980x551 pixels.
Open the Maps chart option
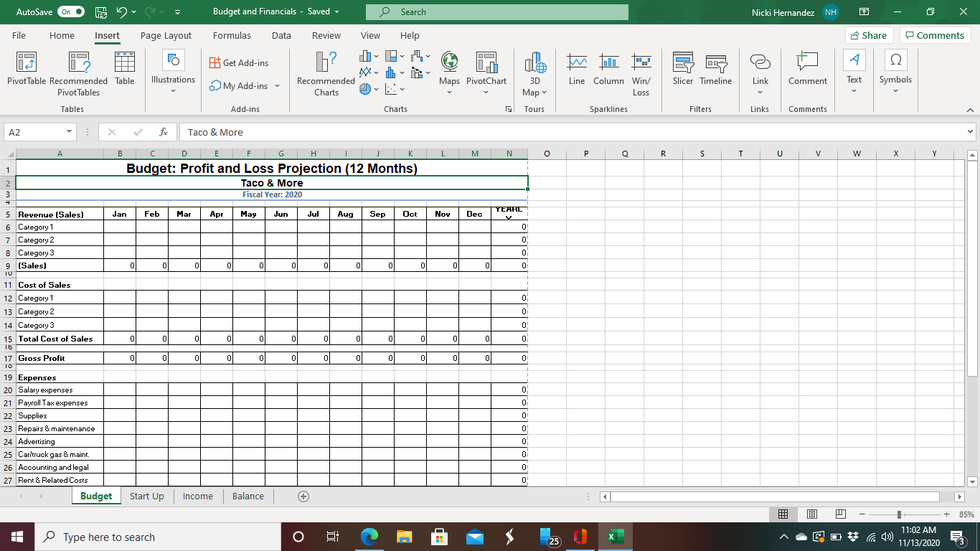pos(449,74)
